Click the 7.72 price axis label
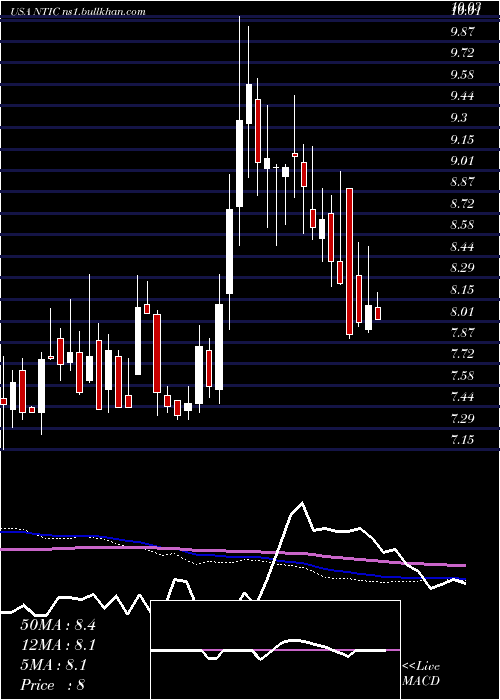Viewport: 500px width, 700px height. click(462, 354)
